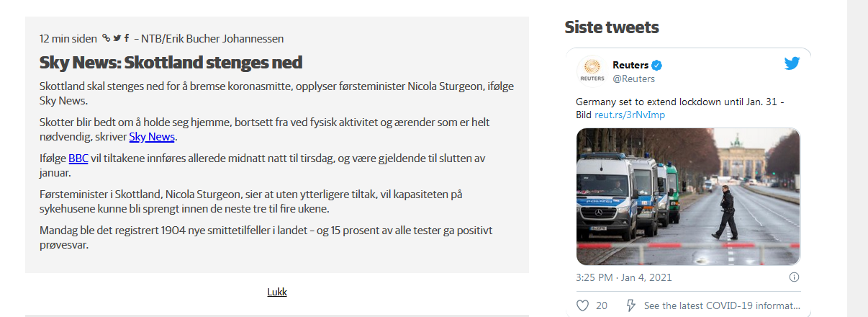Open Twitter logo in tweet card
Screen dimensions: 868x317
coord(792,64)
